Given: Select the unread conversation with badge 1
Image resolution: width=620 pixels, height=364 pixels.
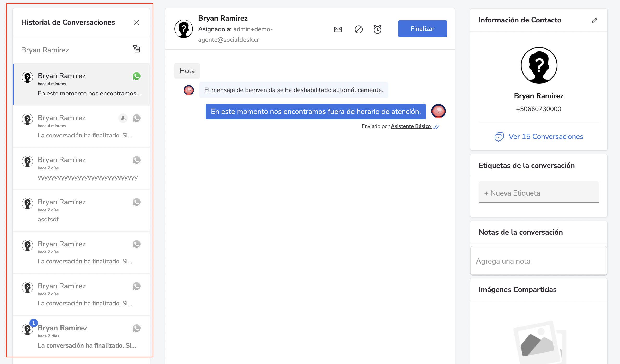Looking at the screenshot, I should 81,336.
